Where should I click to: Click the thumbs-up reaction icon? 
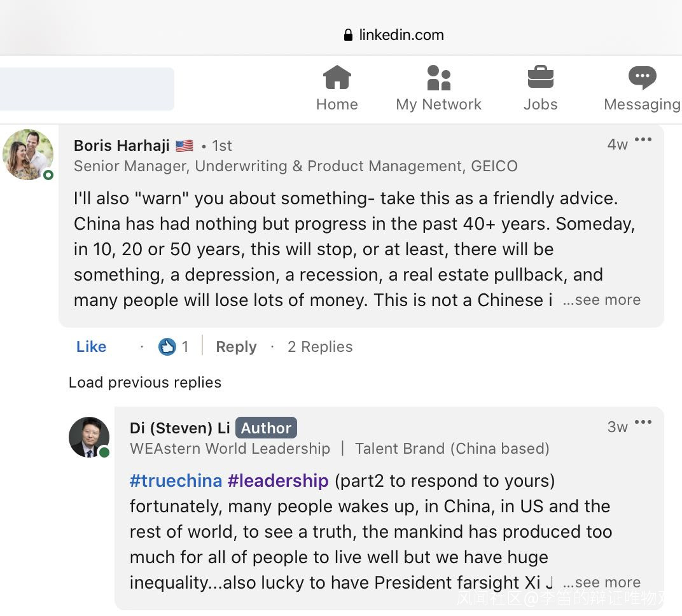tap(167, 347)
